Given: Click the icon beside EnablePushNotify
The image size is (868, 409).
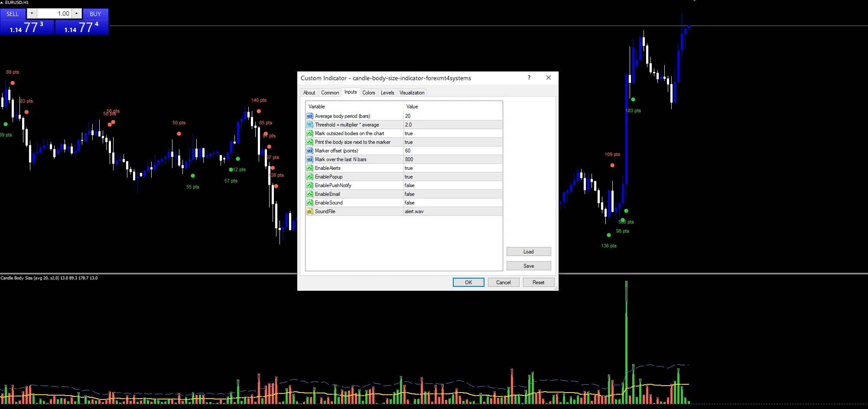Looking at the screenshot, I should 309,185.
